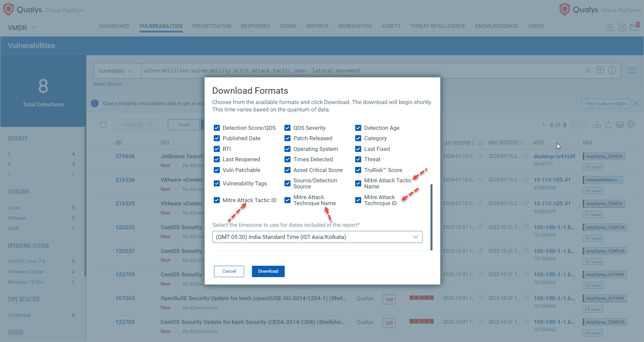Click the info icon beside QID 167263's last detected date
The image size is (644, 342).
pos(481,298)
